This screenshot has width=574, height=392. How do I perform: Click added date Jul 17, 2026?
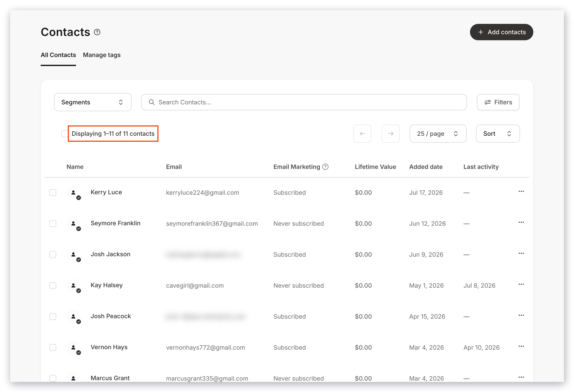coord(426,193)
